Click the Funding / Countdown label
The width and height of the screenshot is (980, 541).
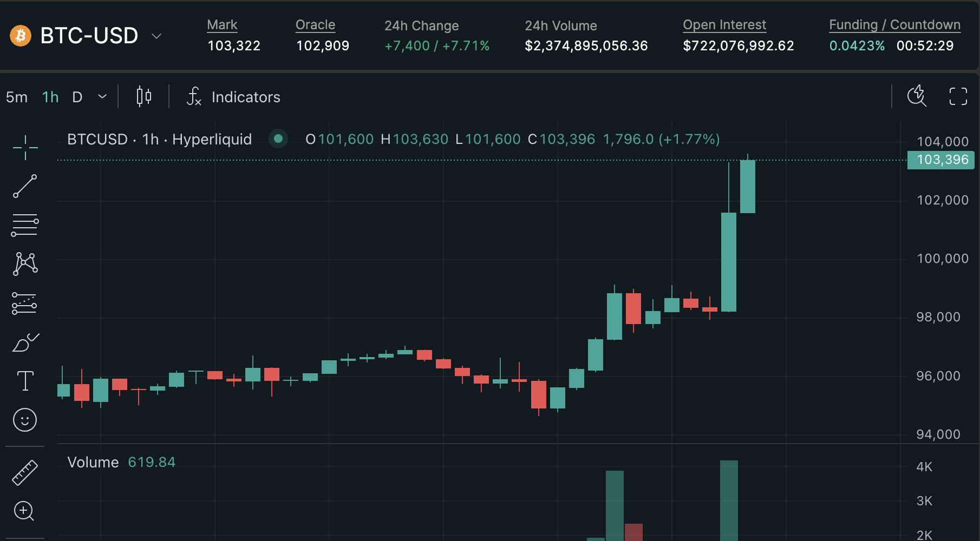pyautogui.click(x=895, y=25)
